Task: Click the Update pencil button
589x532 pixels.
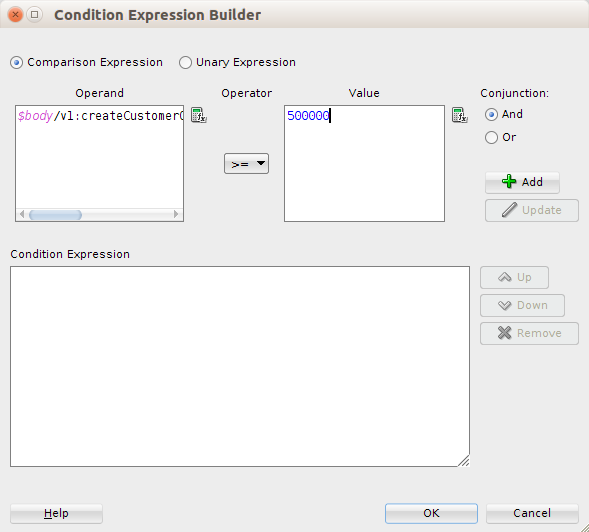Action: 532,210
